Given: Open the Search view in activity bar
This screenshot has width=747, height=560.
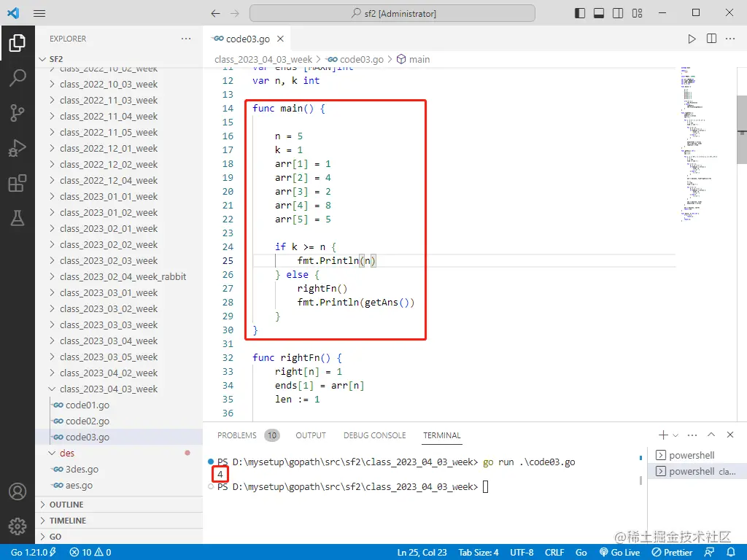Looking at the screenshot, I should [18, 77].
